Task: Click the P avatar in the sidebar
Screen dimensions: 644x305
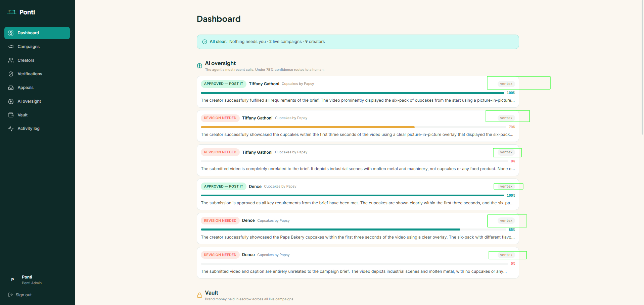Action: coord(12,280)
